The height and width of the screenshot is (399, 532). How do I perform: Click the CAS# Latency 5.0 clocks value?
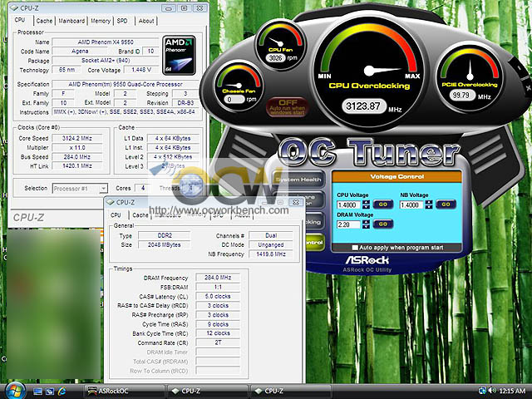point(218,296)
